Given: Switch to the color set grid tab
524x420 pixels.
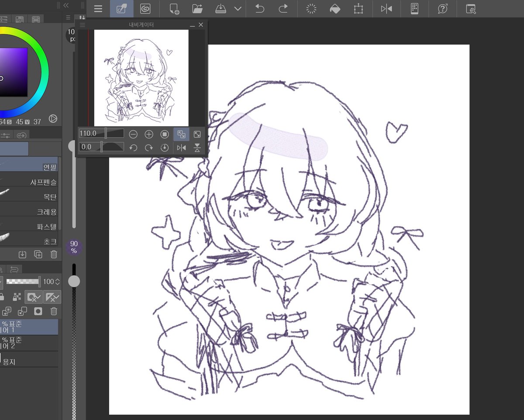Looking at the screenshot, I should coord(20,19).
